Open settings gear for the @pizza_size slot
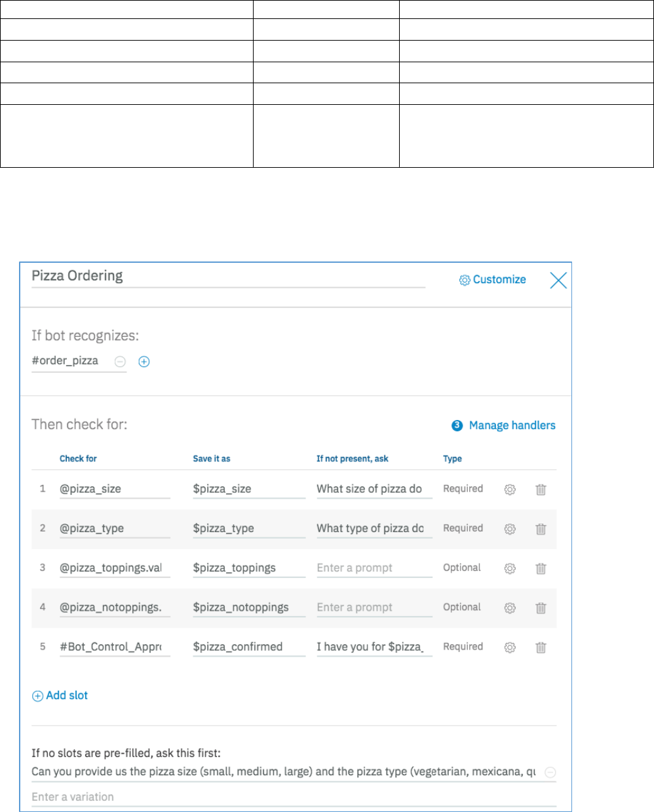 click(510, 490)
